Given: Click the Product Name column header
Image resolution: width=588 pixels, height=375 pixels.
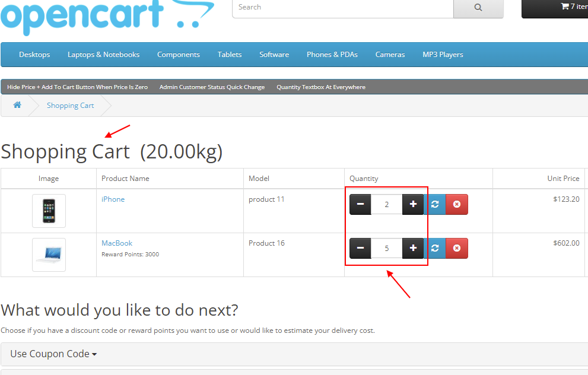Looking at the screenshot, I should (125, 179).
